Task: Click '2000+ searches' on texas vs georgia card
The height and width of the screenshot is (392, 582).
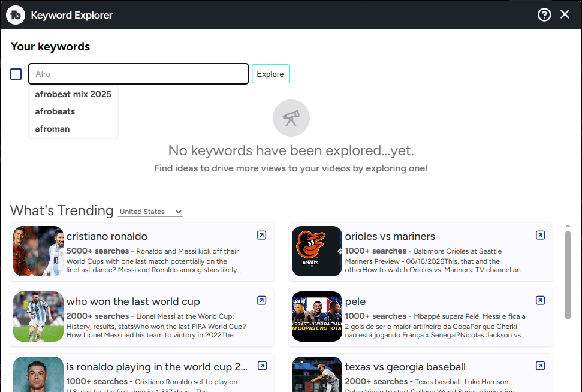Action: click(376, 382)
